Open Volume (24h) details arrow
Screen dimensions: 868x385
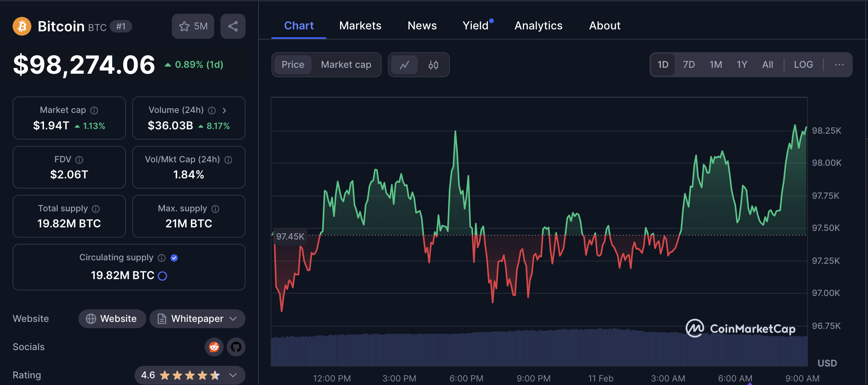[224, 111]
